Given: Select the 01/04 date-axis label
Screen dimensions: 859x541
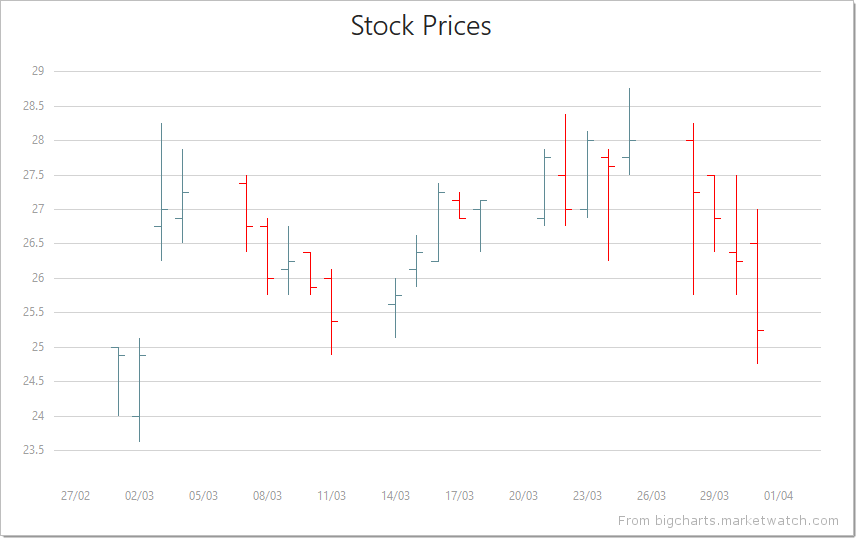Looking at the screenshot, I should (x=779, y=496).
